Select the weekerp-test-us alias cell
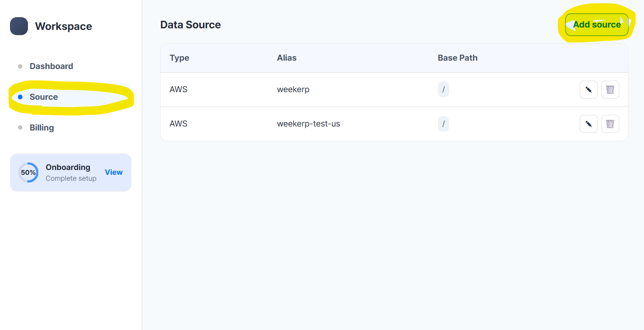 tap(308, 124)
